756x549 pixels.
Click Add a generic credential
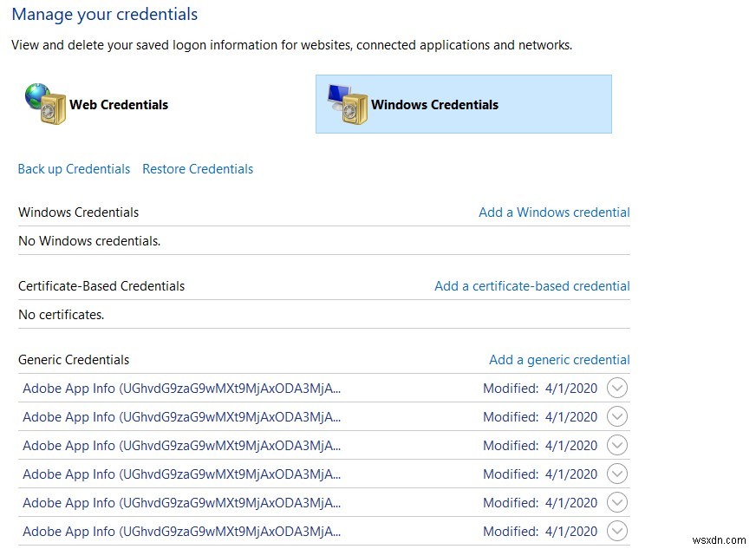tap(559, 360)
